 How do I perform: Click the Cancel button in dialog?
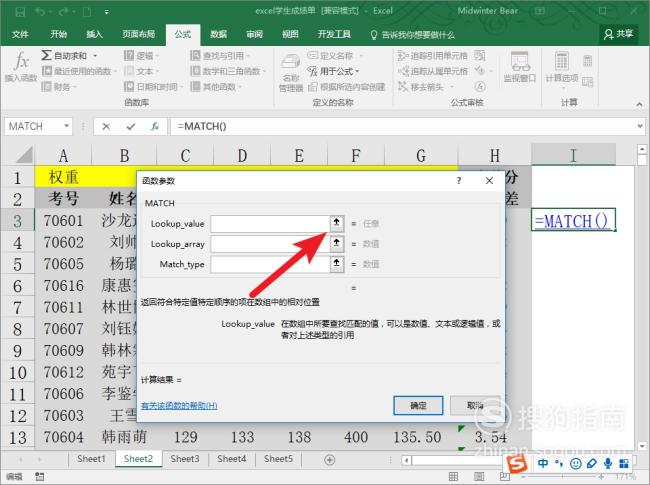(x=475, y=405)
